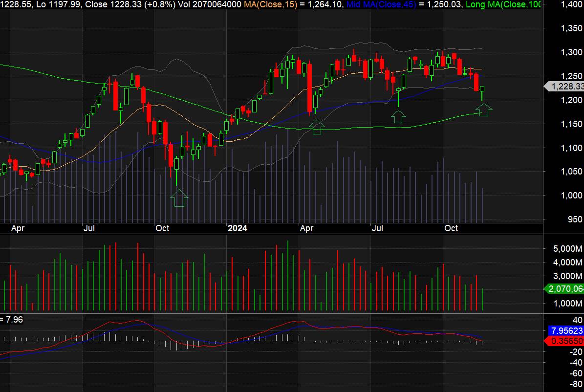Click the Apr label that follows 2024

tap(307, 228)
